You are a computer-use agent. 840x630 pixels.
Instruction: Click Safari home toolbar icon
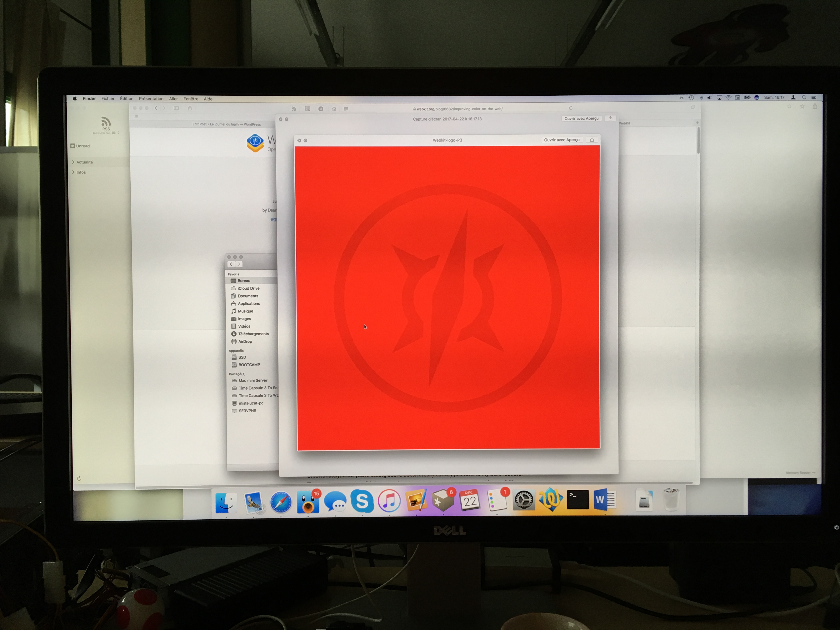coord(334,109)
